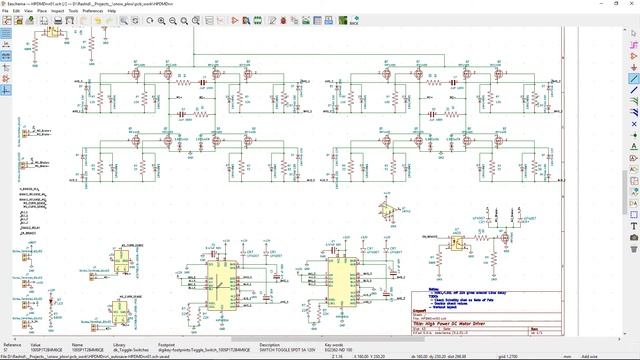Screen dimensions: 640x360
Task: Toggle horizontal-vertical wire constraint
Action: (x=6, y=90)
